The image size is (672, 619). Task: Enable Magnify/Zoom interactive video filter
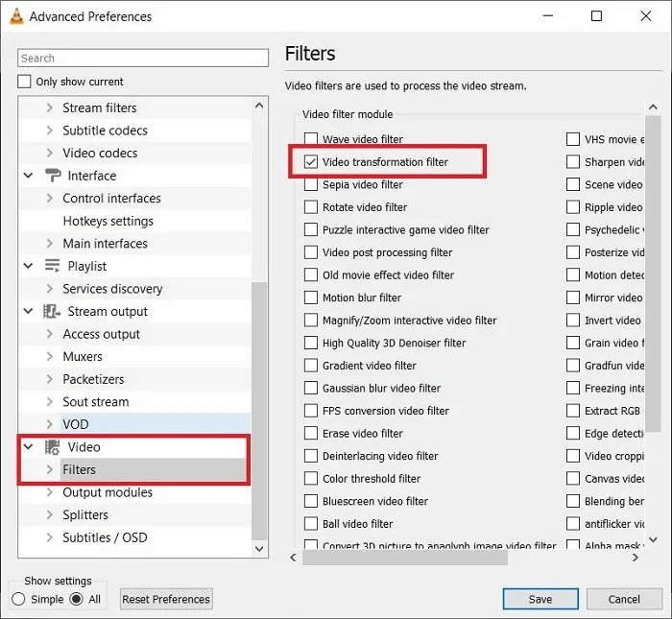[311, 320]
